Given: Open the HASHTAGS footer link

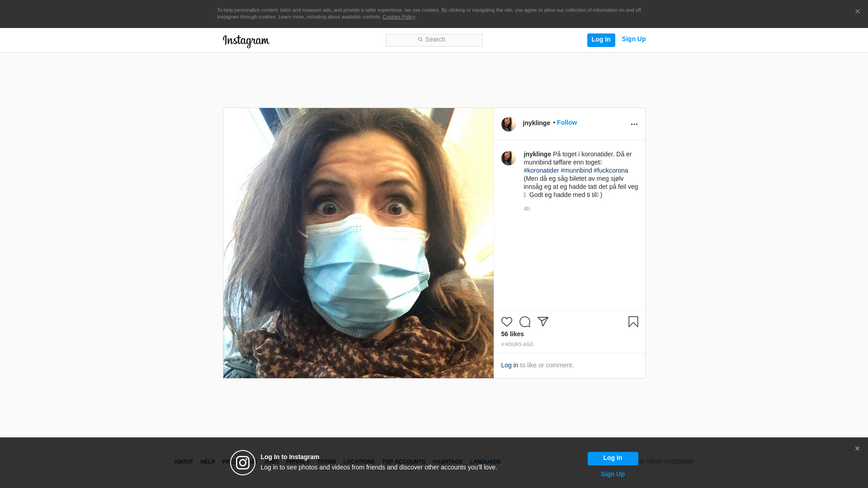Looking at the screenshot, I should point(448,462).
